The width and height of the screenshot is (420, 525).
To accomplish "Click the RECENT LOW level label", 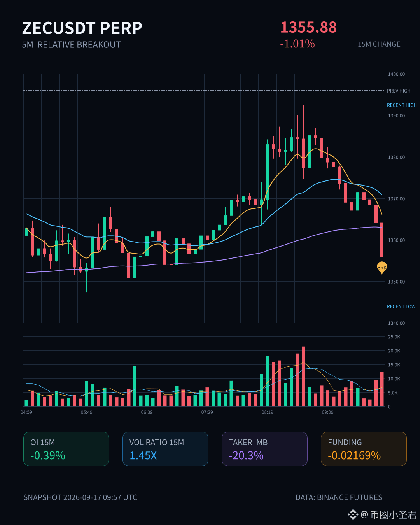I will pyautogui.click(x=401, y=306).
